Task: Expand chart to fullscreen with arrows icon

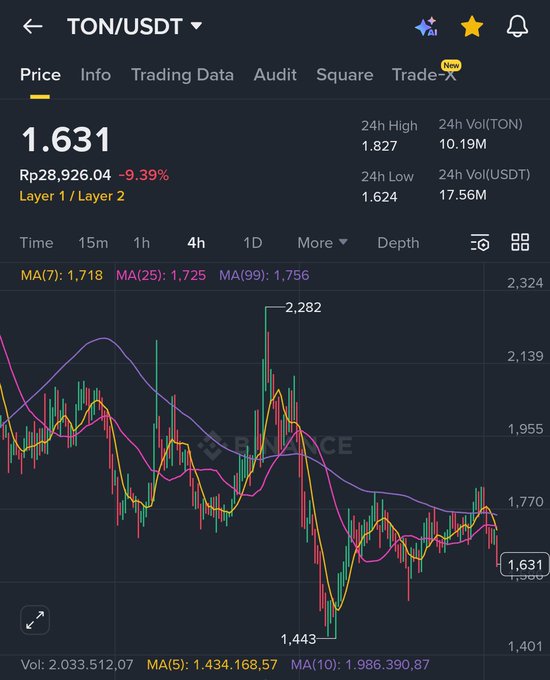Action: [35, 620]
